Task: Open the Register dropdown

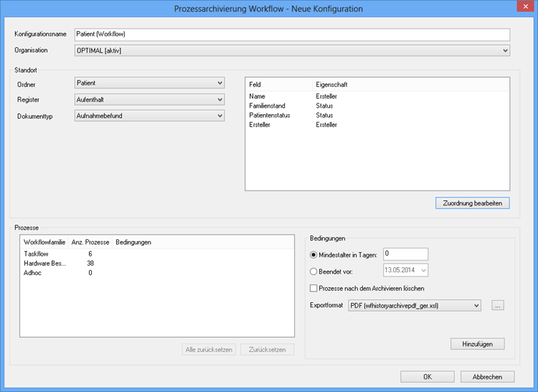Action: tap(150, 100)
